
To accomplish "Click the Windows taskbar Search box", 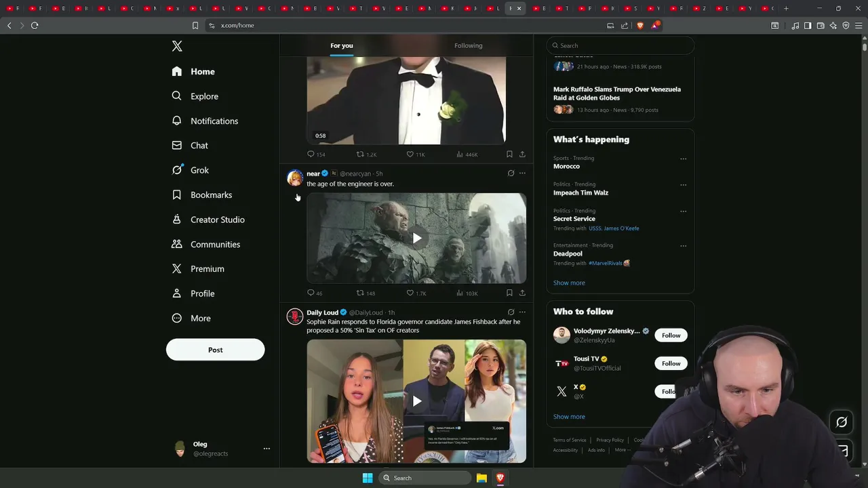I will 425,478.
